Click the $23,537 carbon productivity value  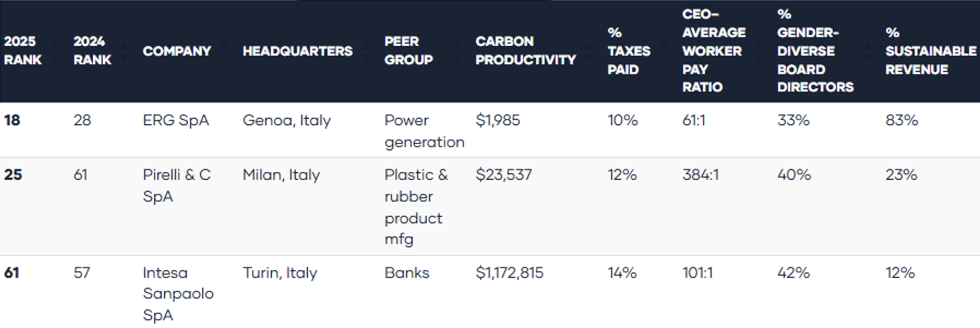pos(503,175)
